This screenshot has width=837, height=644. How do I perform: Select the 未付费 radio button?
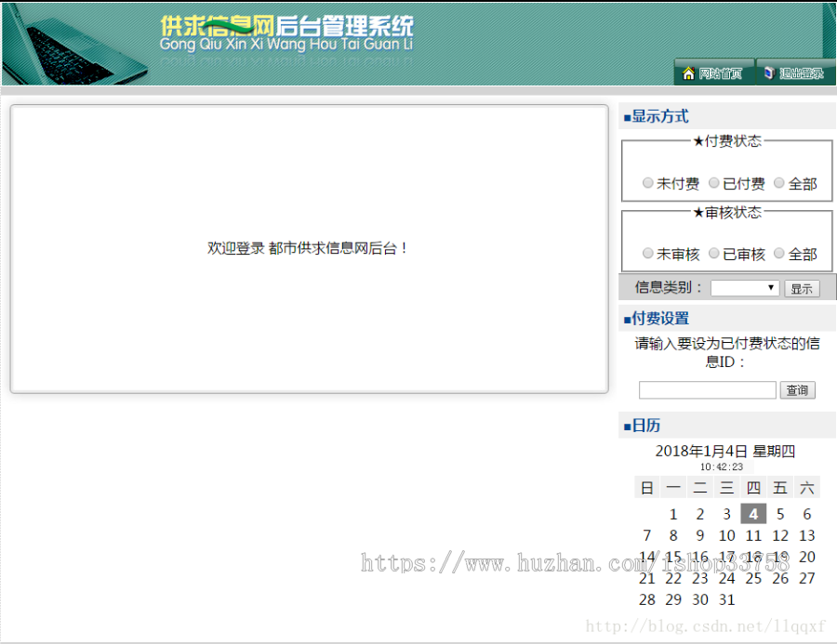pyautogui.click(x=647, y=182)
